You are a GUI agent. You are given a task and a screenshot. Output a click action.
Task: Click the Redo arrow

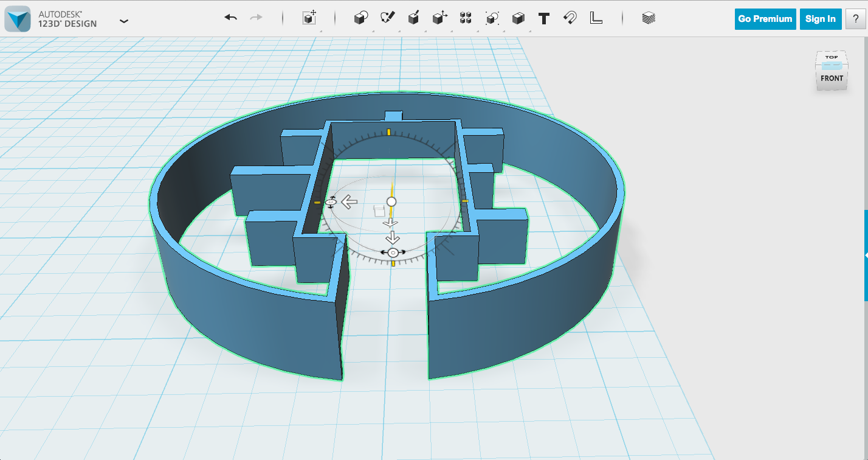(x=255, y=18)
